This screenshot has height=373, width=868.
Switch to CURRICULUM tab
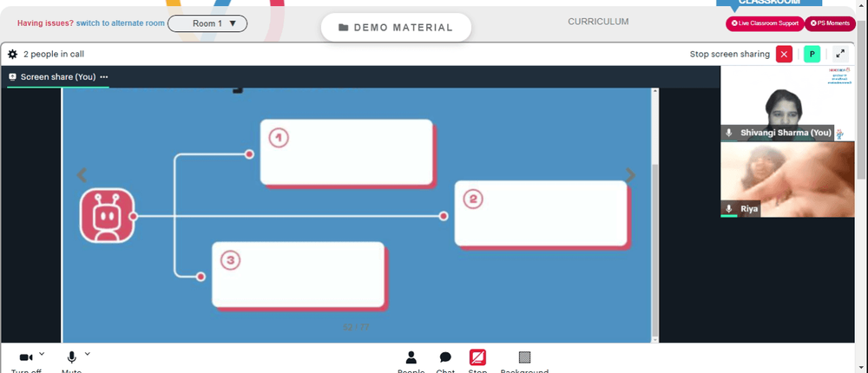coord(598,22)
